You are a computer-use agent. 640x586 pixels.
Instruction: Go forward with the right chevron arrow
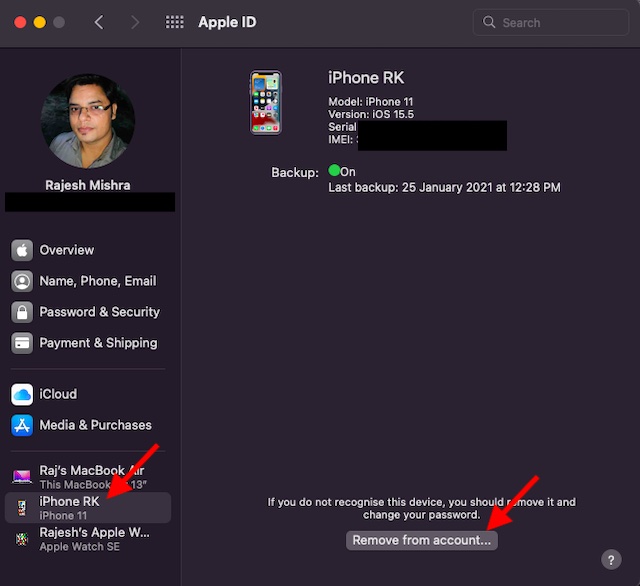click(x=135, y=22)
